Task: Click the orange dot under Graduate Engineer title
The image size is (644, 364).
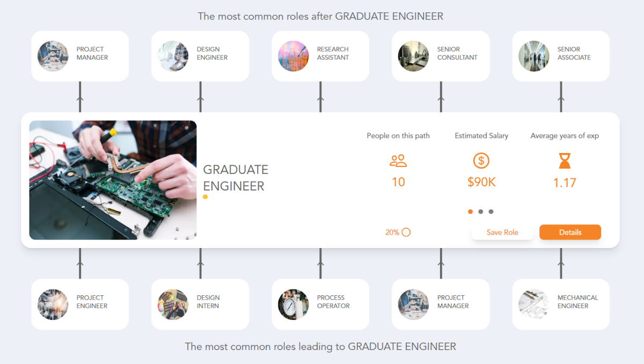Action: point(205,197)
